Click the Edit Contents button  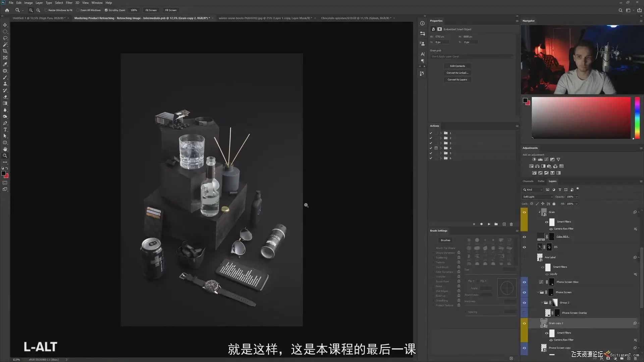coord(457,66)
